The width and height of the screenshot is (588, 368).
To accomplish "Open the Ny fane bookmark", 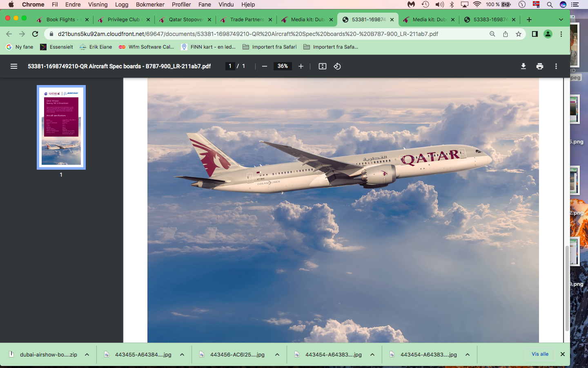I will 20,47.
